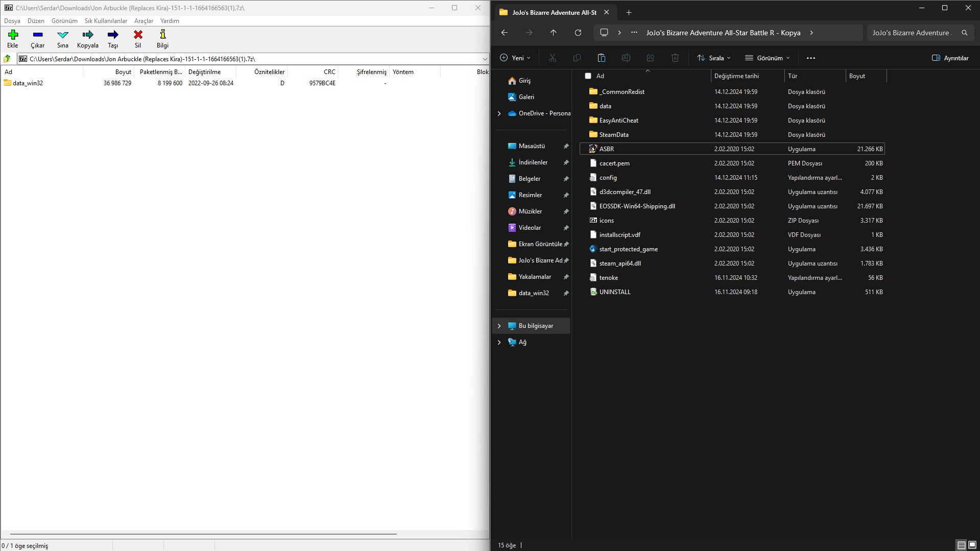Unpin İndirilenler from quick access
Image resolution: width=980 pixels, height=551 pixels.
click(x=566, y=162)
